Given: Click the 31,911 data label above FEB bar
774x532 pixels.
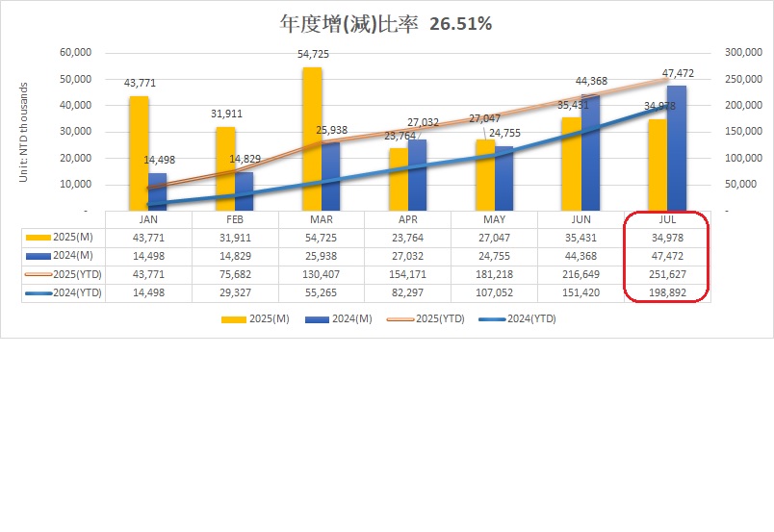Looking at the screenshot, I should pyautogui.click(x=226, y=114).
